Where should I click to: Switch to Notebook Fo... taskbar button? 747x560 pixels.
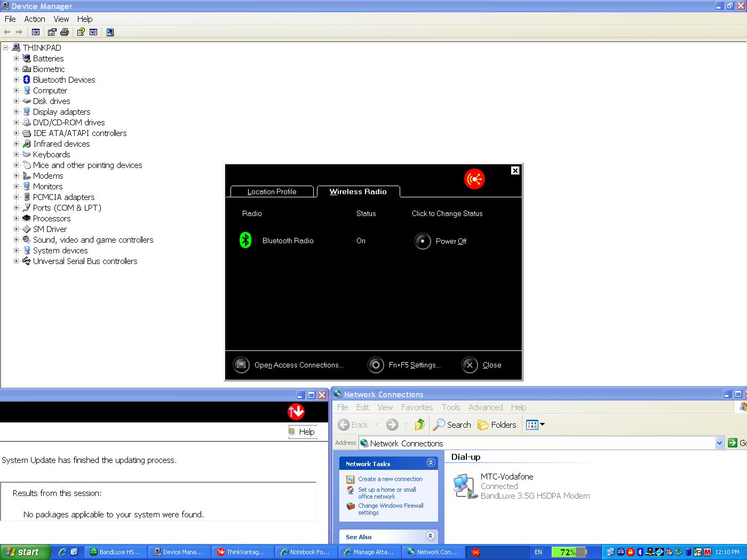(x=305, y=552)
